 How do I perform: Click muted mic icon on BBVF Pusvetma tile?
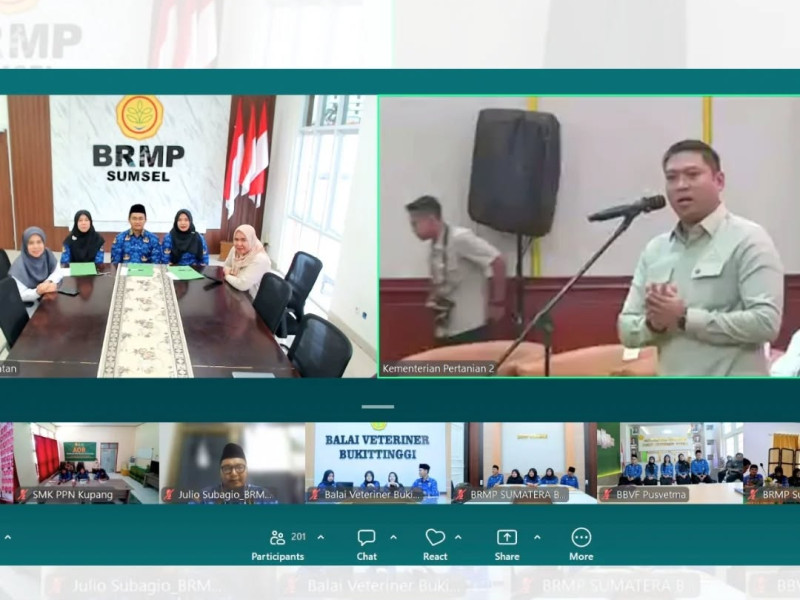click(606, 494)
